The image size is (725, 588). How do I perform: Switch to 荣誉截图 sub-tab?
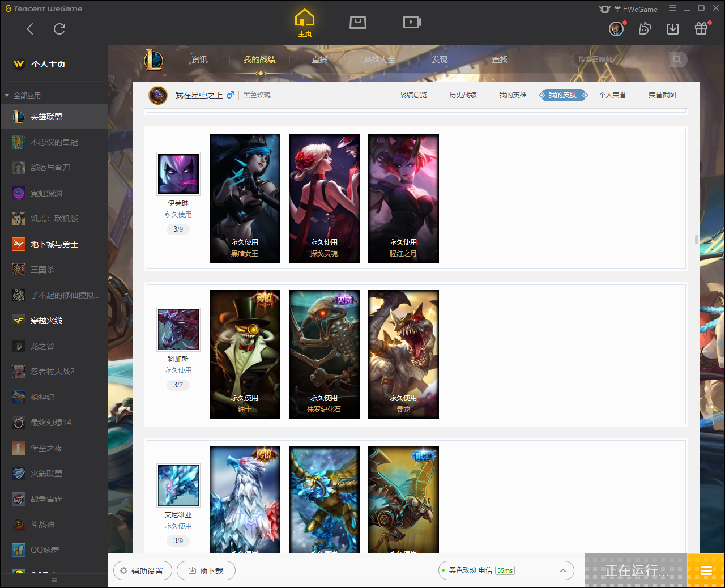pyautogui.click(x=663, y=95)
